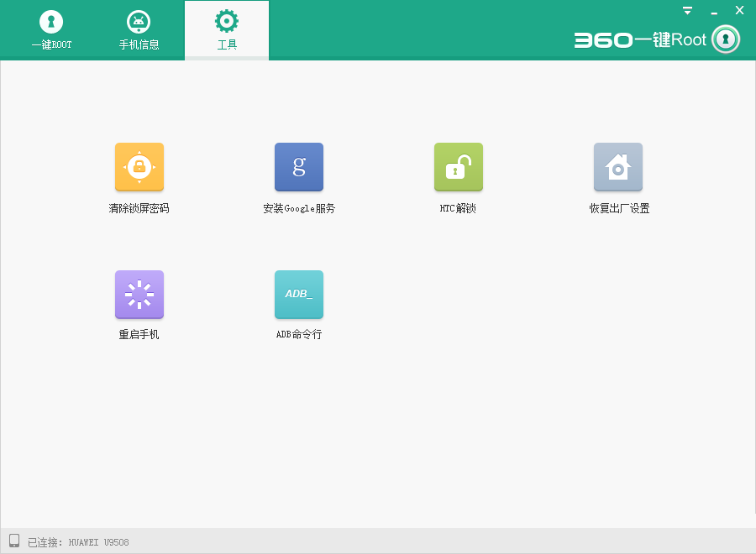Click the 恢复出厂设置 label text
This screenshot has height=554, width=756.
coord(619,208)
